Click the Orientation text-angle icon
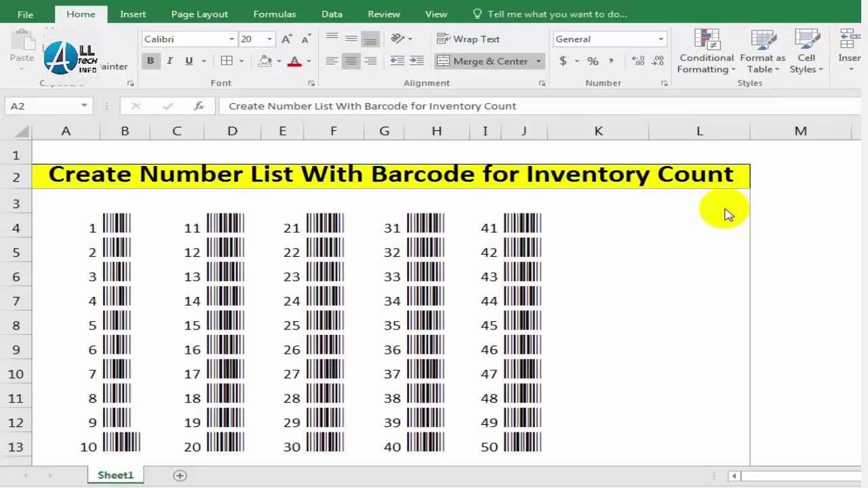 [398, 39]
